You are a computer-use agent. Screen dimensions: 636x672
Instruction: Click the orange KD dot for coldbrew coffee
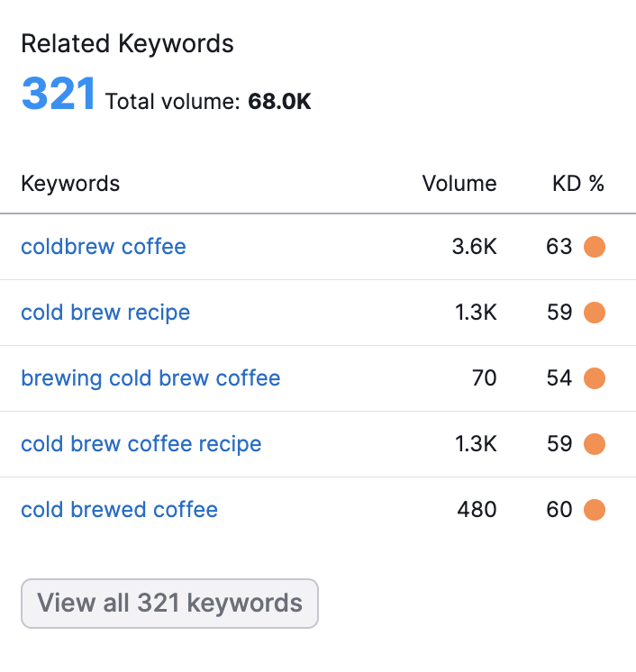tap(594, 247)
